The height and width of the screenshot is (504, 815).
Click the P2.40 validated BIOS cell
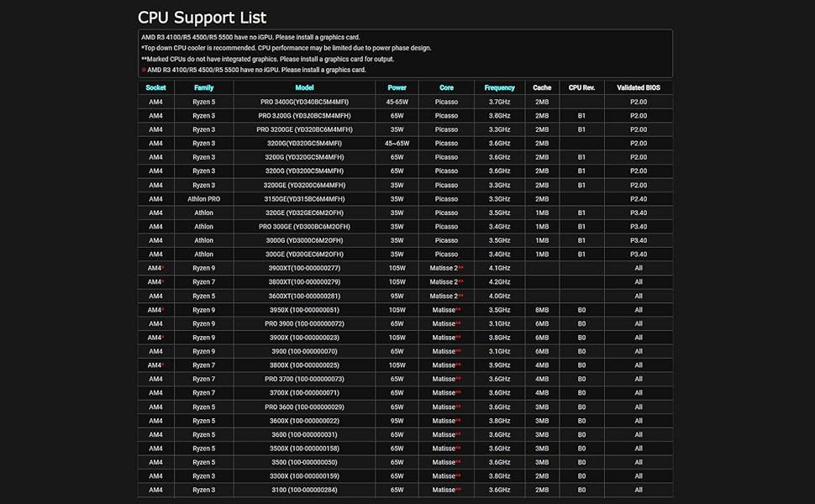638,199
